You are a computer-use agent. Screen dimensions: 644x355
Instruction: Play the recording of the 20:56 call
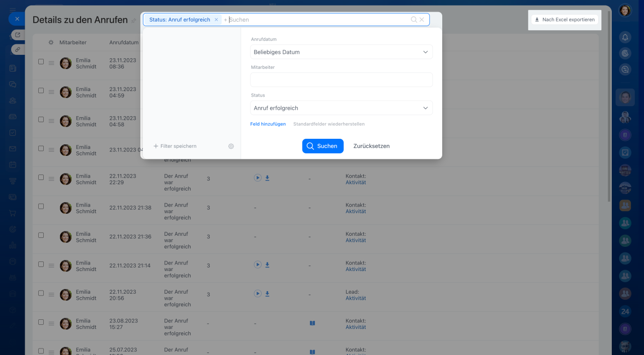click(x=258, y=293)
